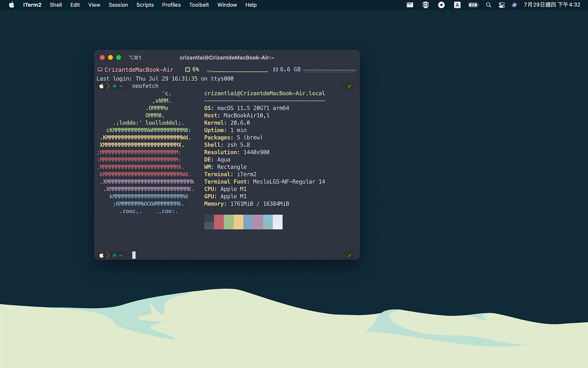Zoom the iTerm2 window with green button
The height and width of the screenshot is (368, 588).
pos(118,58)
